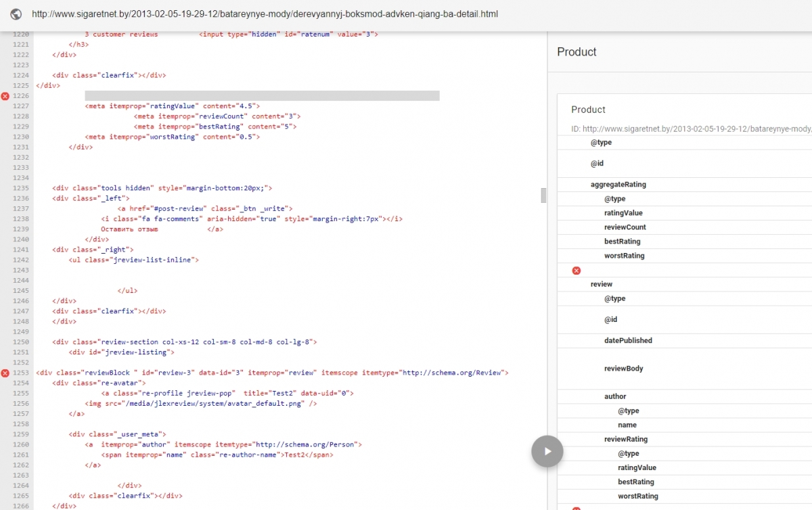Open the review property row
Viewport: 812px width, 510px height.
(601, 284)
